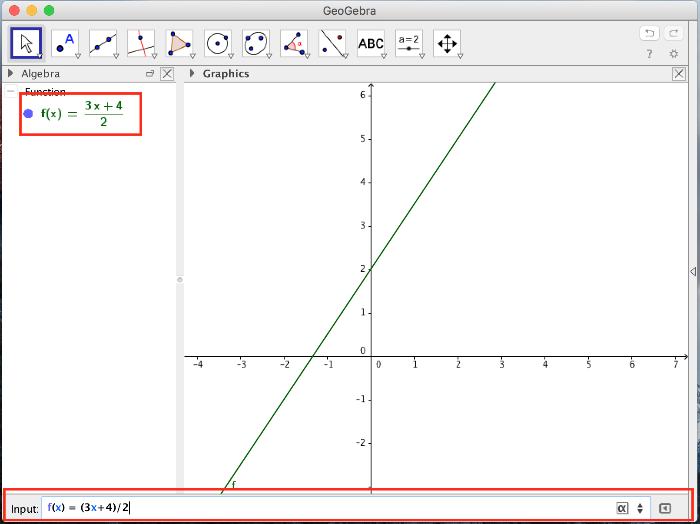700x524 pixels.
Task: Open the Perpendicular Line tool dropdown arrow
Action: point(154,56)
